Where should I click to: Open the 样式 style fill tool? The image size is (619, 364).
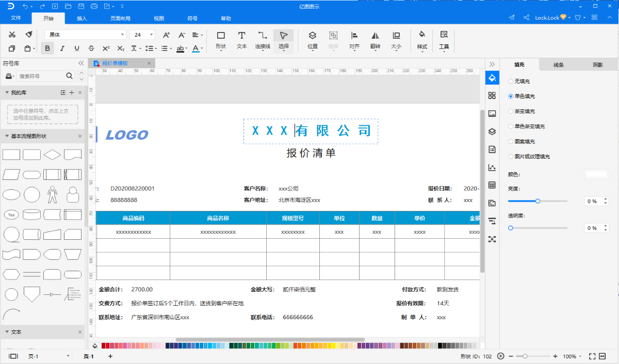tap(422, 40)
